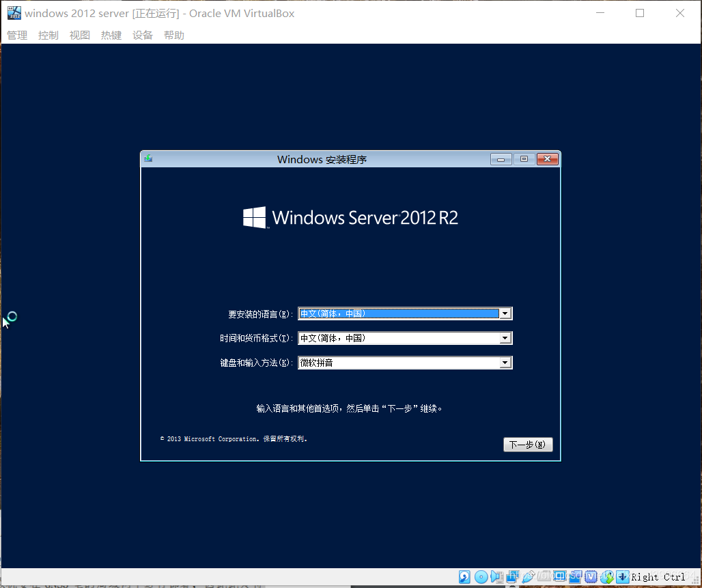Click the Windows Server 2012 R2 logo
This screenshot has height=588, width=702.
pos(350,218)
